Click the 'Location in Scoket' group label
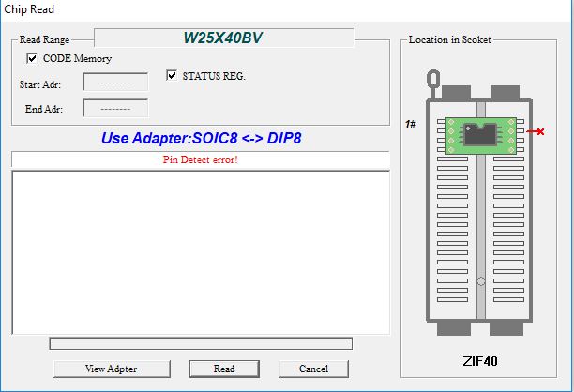This screenshot has width=574, height=392. tap(449, 39)
